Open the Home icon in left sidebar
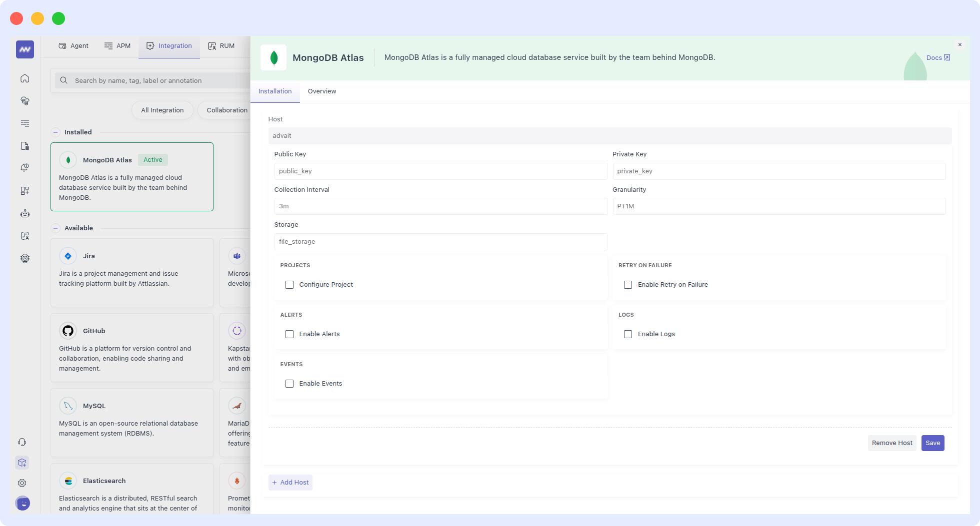Image resolution: width=980 pixels, height=526 pixels. coord(25,78)
